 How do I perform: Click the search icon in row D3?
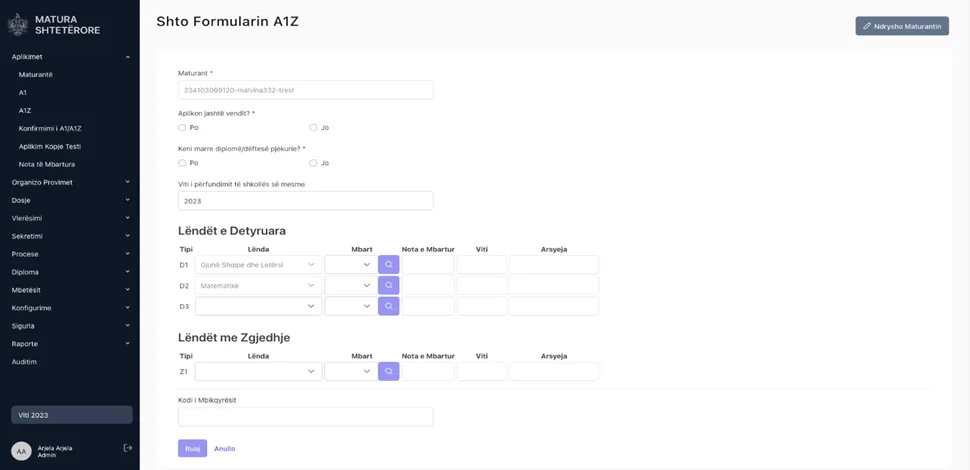(388, 306)
